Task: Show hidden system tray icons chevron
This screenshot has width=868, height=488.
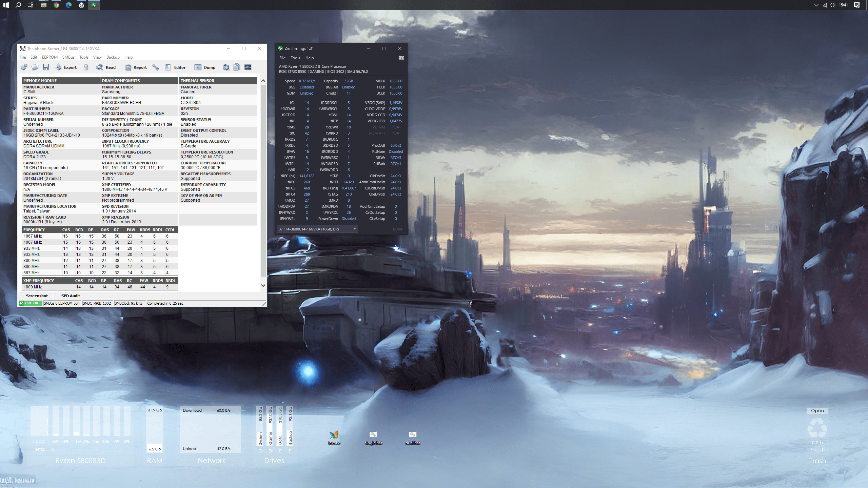Action: [x=816, y=5]
